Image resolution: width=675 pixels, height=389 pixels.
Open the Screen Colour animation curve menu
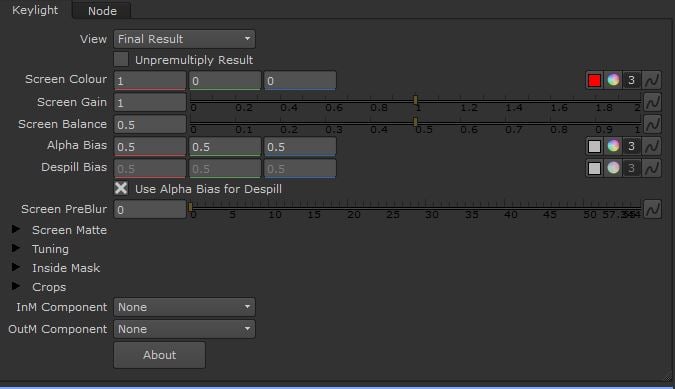coord(652,80)
